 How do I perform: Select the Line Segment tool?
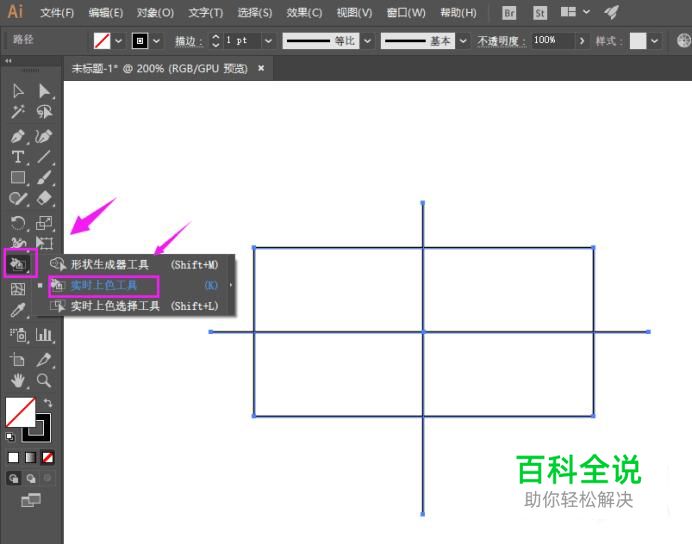tap(44, 157)
